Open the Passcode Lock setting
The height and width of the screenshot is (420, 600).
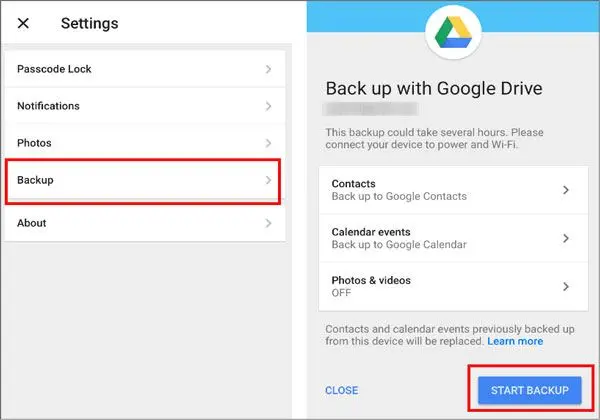point(55,69)
